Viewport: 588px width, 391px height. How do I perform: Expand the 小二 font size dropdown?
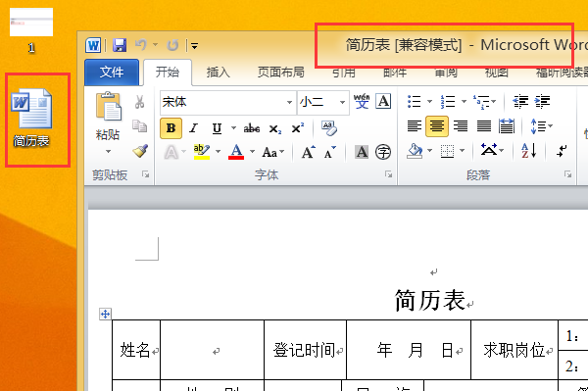(x=342, y=102)
